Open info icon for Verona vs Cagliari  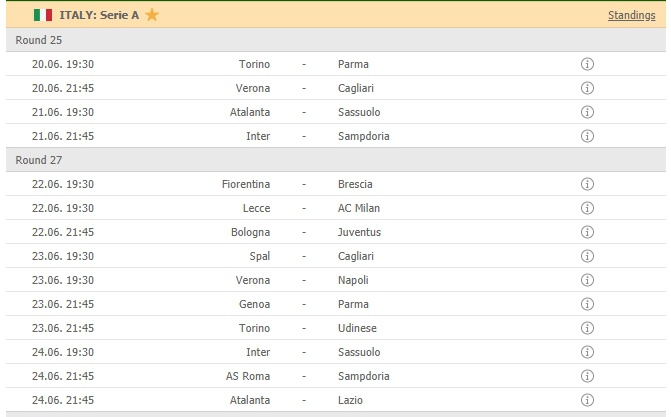point(587,88)
